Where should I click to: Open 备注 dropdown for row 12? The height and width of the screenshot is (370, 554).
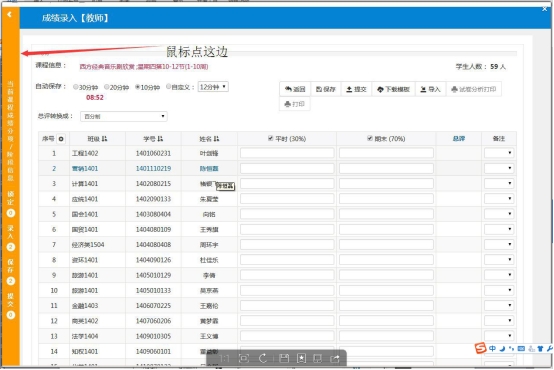point(499,321)
